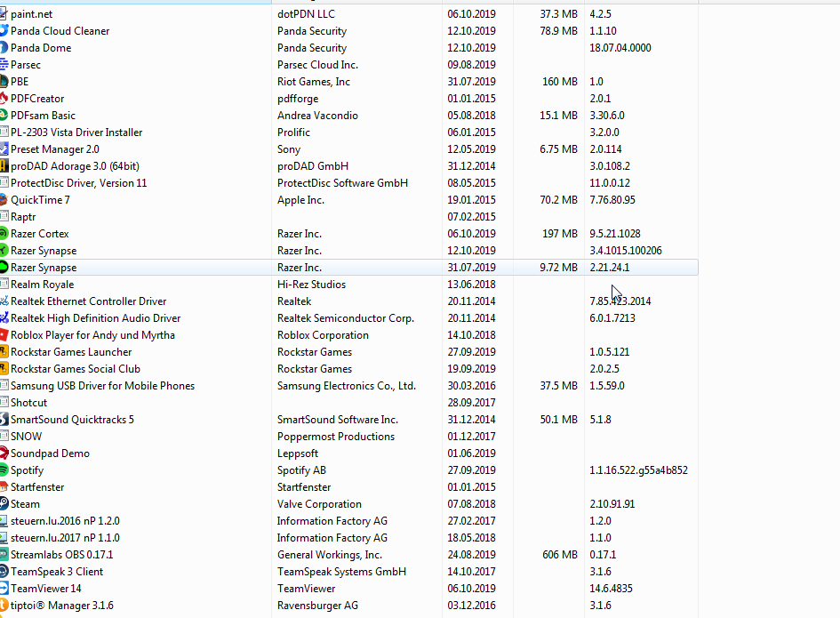Click the TeamViewer 14 icon

4,588
